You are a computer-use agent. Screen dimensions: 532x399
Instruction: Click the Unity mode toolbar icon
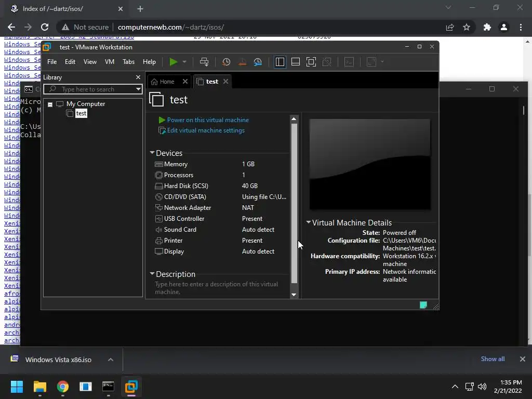pyautogui.click(x=327, y=62)
